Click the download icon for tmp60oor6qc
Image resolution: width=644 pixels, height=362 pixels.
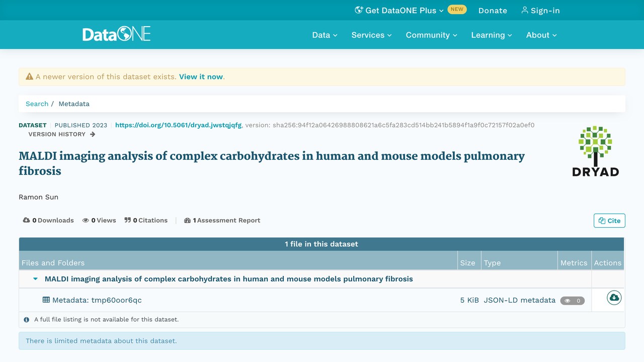click(614, 298)
